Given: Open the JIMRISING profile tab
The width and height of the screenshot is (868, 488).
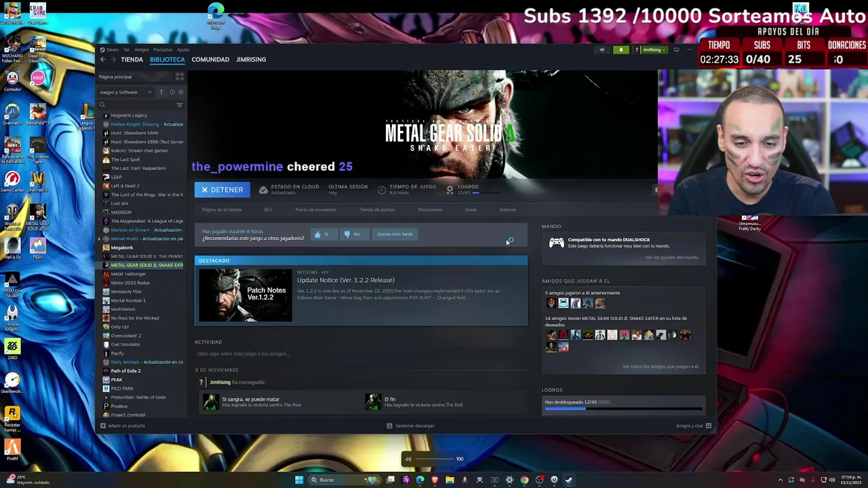Looking at the screenshot, I should 251,60.
